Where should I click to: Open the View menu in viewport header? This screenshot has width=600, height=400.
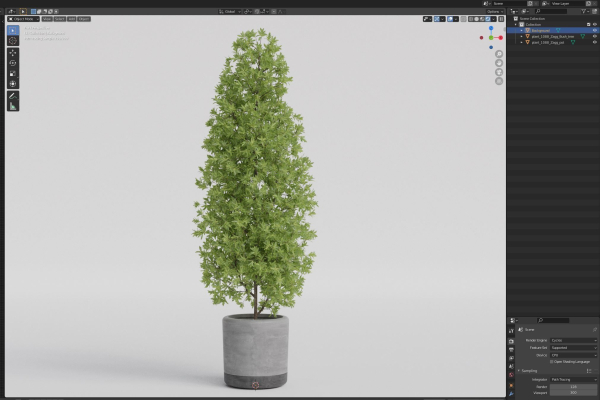(x=47, y=19)
